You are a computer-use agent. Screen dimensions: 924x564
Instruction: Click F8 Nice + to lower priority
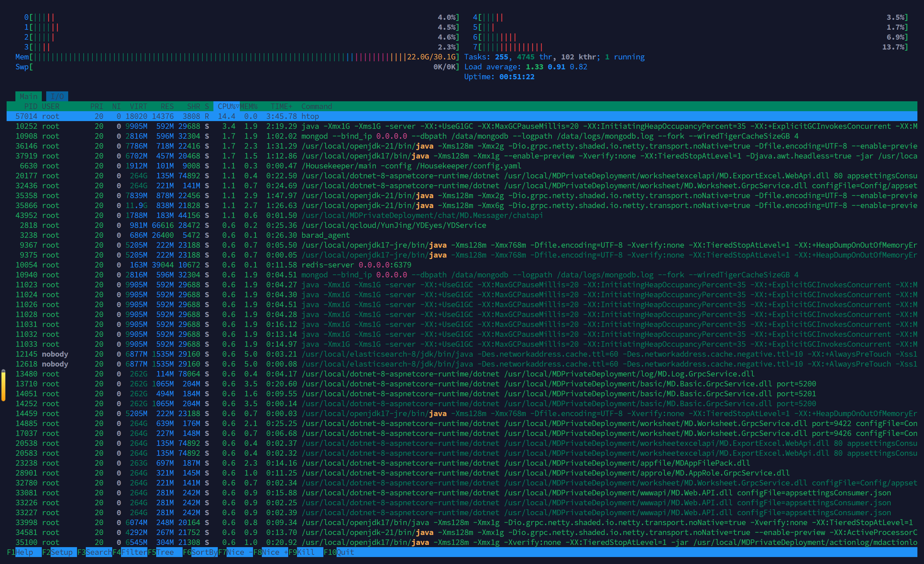[x=270, y=552]
